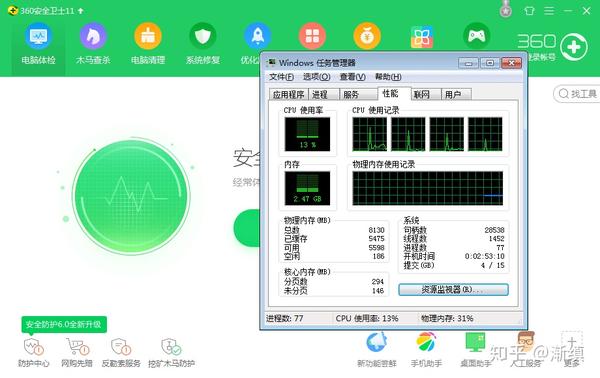Click the 360 login account plus icon
Image resolution: width=600 pixels, height=378 pixels.
(x=574, y=47)
